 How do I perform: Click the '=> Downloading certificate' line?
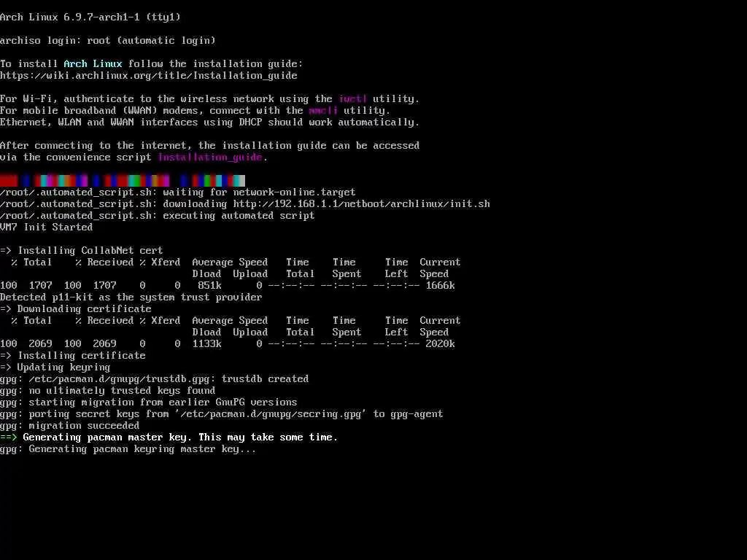76,308
